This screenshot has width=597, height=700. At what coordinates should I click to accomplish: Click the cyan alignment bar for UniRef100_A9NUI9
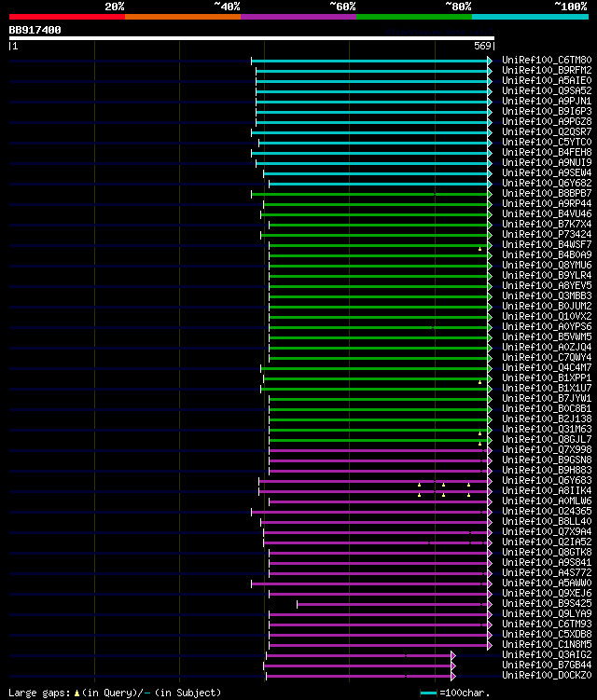pos(374,163)
